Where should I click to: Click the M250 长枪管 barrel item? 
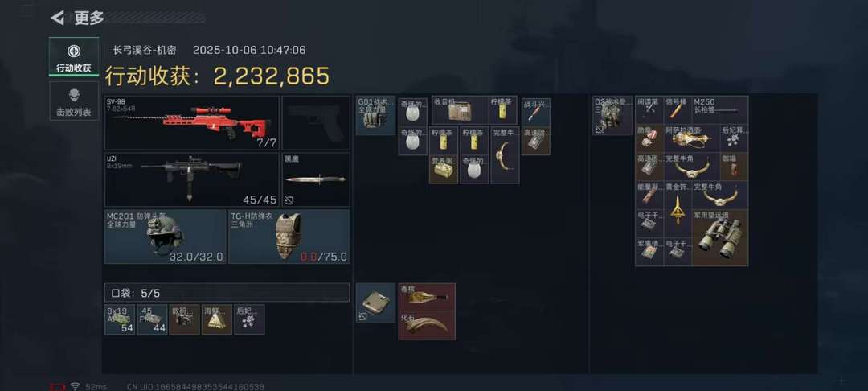coord(719,109)
